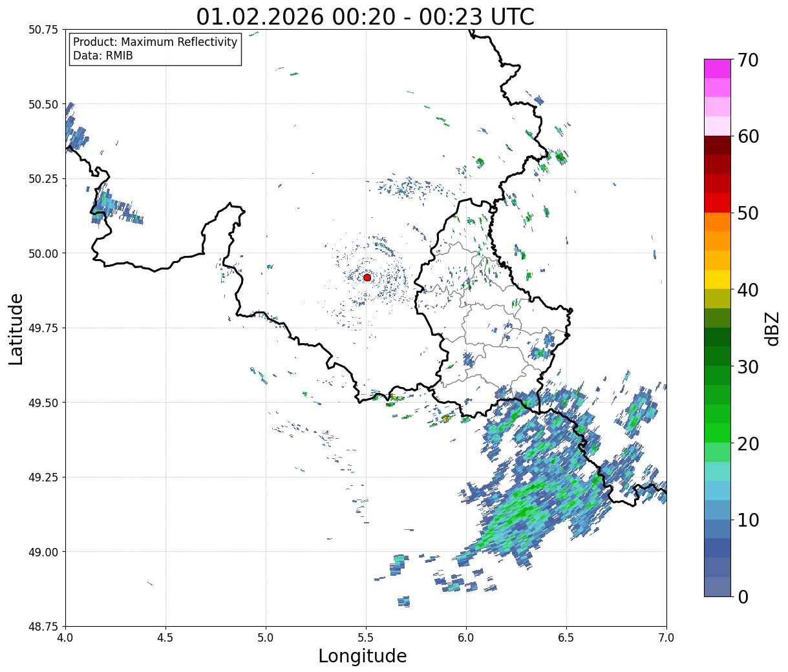The width and height of the screenshot is (788, 672).
Task: Click the 49.00 latitude tick label
Action: 43,552
